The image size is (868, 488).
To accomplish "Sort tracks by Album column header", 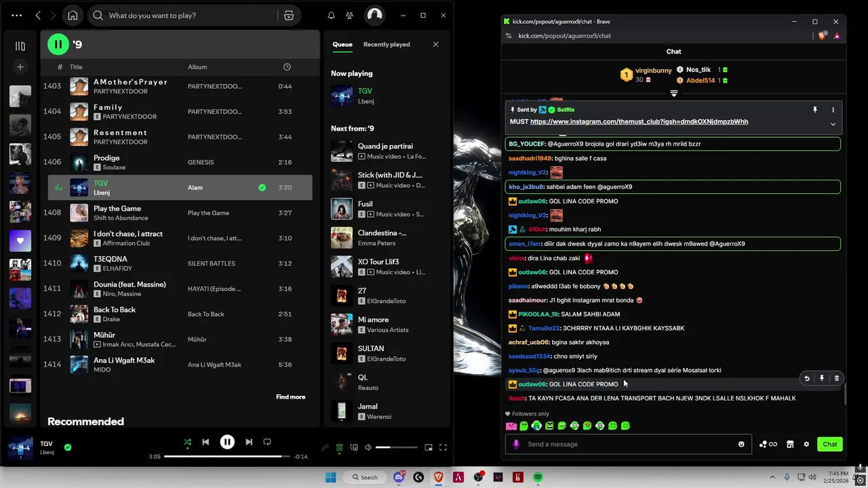I will [197, 67].
